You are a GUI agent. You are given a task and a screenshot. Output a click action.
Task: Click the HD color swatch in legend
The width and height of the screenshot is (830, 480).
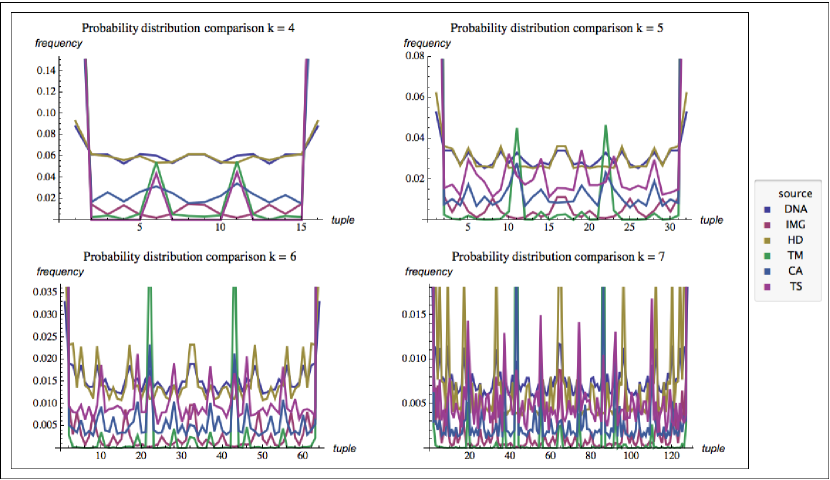(768, 240)
